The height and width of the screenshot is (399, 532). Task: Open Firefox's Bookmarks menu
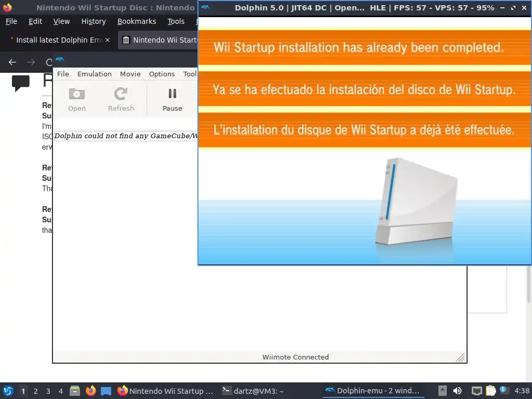[137, 21]
